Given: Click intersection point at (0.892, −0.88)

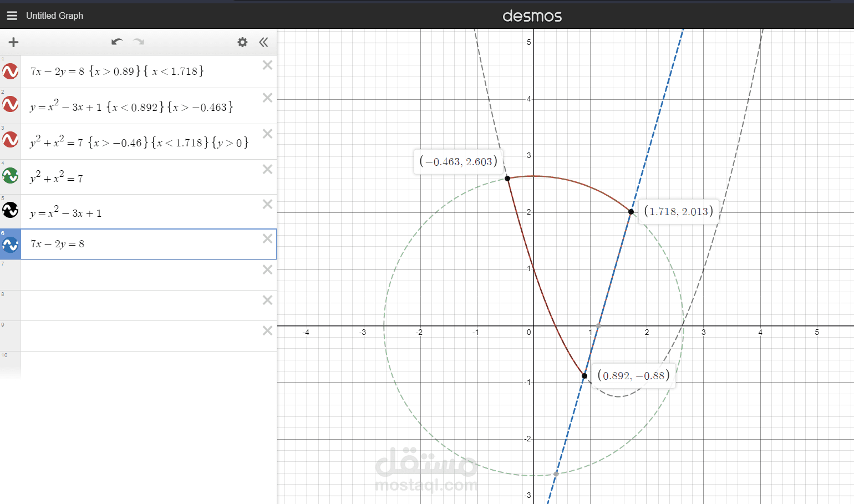Looking at the screenshot, I should [584, 376].
